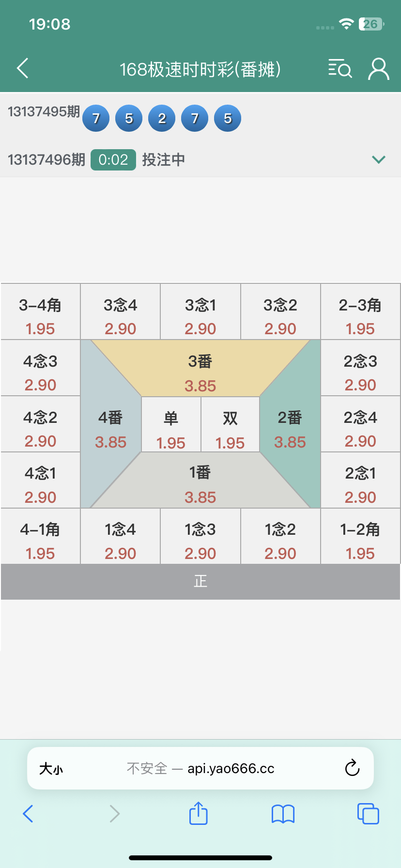The height and width of the screenshot is (868, 401).
Task: Open the search list icon
Action: point(339,69)
